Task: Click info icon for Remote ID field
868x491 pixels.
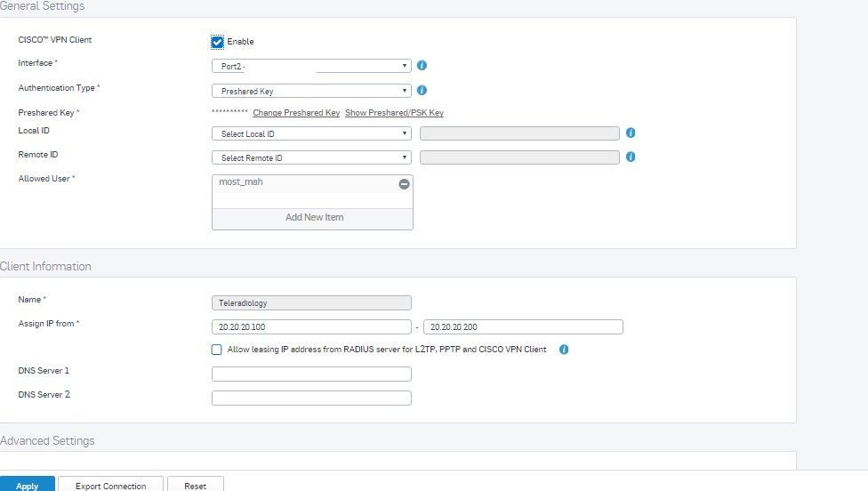Action: pos(631,157)
